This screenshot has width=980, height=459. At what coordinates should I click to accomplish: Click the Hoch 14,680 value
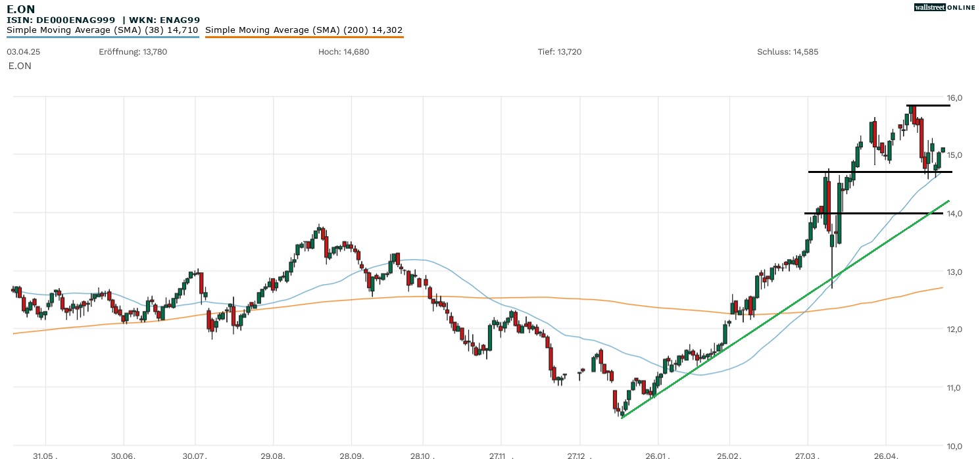343,52
